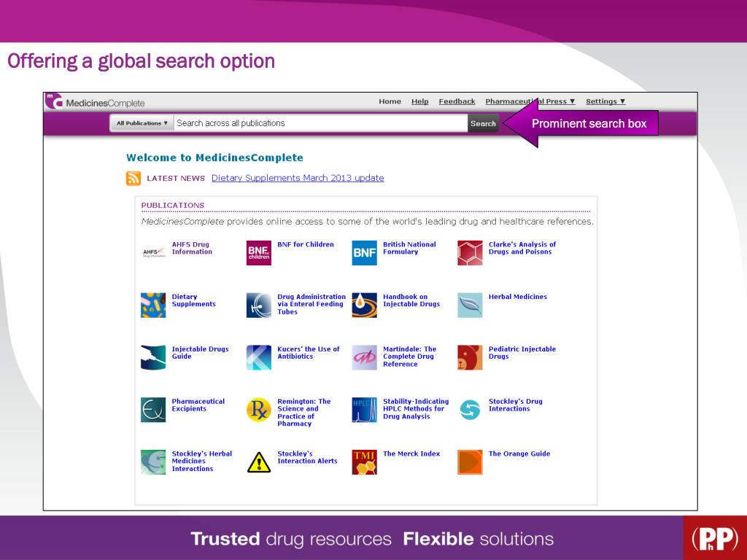747x560 pixels.
Task: Open Dietary Supplements March 2013 update news
Action: click(x=298, y=178)
